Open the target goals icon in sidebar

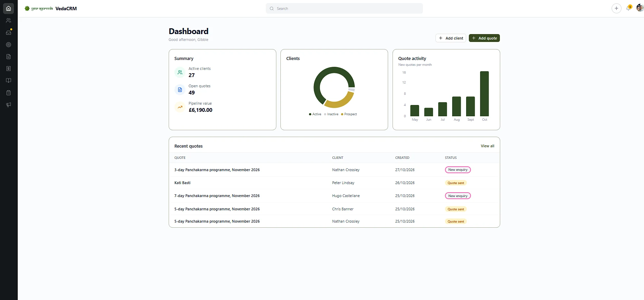[x=9, y=45]
